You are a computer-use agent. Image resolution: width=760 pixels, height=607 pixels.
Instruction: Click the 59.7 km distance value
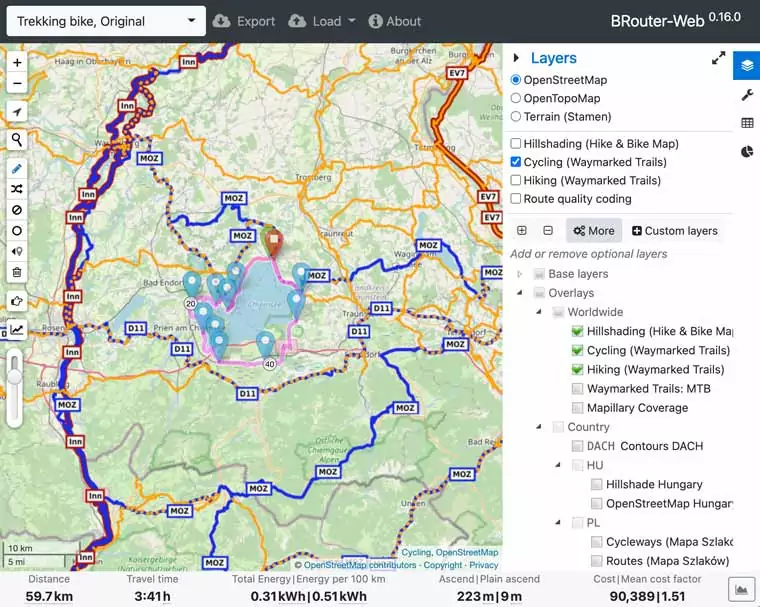[x=49, y=596]
